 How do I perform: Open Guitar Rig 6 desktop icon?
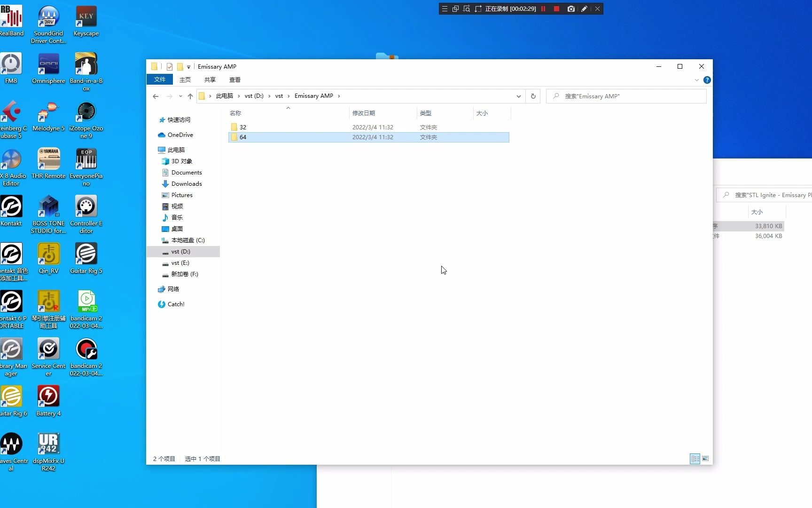tap(11, 401)
